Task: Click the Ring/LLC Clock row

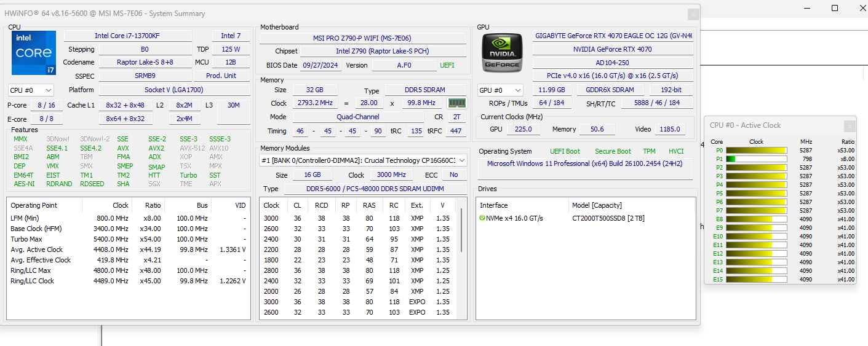Action: coord(128,281)
